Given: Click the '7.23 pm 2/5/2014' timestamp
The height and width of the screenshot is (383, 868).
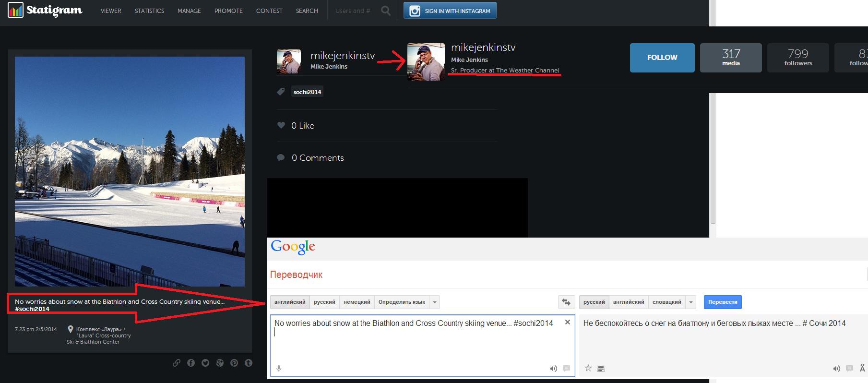Looking at the screenshot, I should (36, 329).
